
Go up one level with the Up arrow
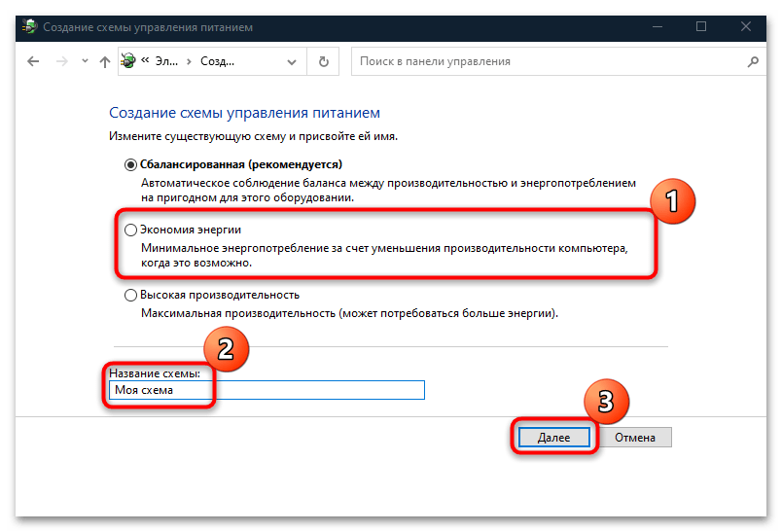pyautogui.click(x=104, y=61)
